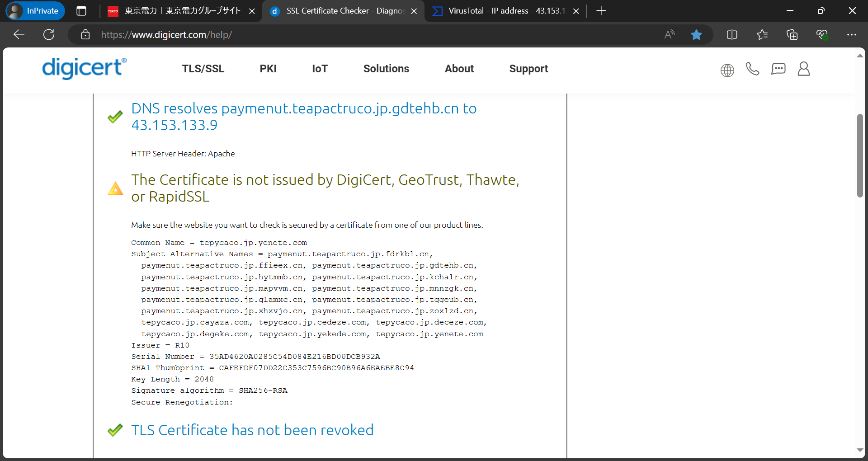Click the address bar URL

166,34
